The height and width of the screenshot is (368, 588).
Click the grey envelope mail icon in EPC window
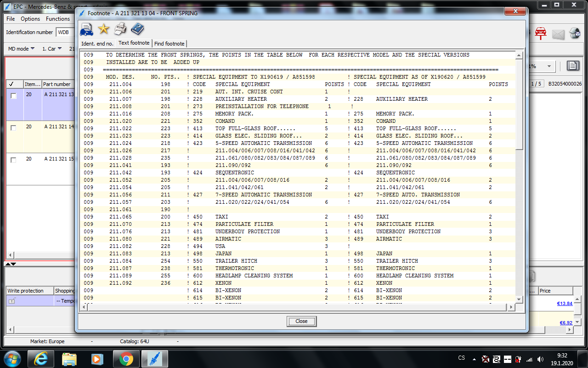(x=558, y=34)
